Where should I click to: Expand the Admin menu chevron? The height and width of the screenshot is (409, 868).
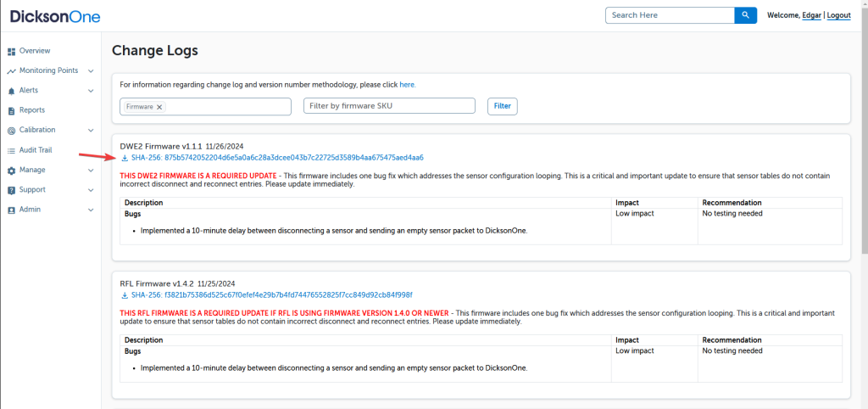pyautogui.click(x=91, y=210)
